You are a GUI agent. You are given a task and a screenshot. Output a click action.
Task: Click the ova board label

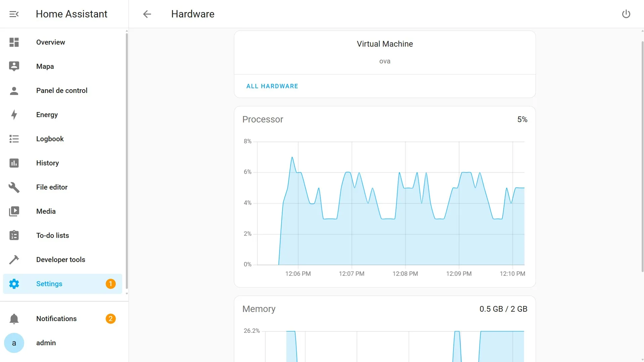385,61
